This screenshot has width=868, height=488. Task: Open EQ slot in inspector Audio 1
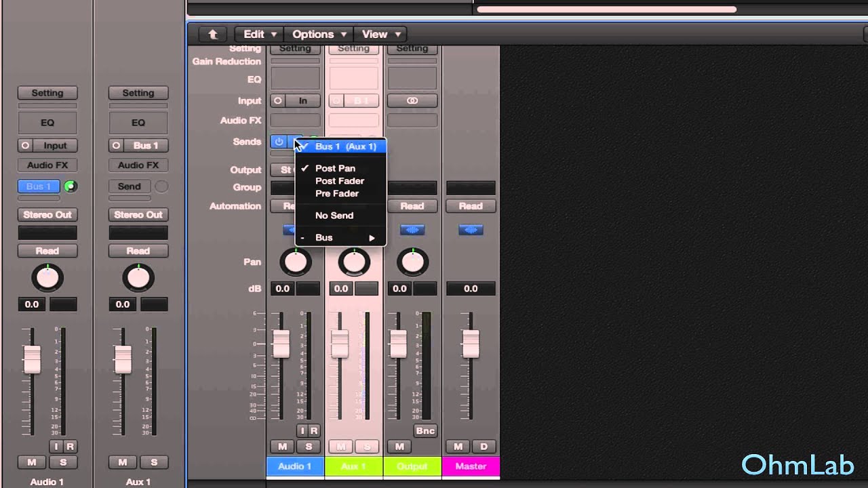(x=47, y=123)
